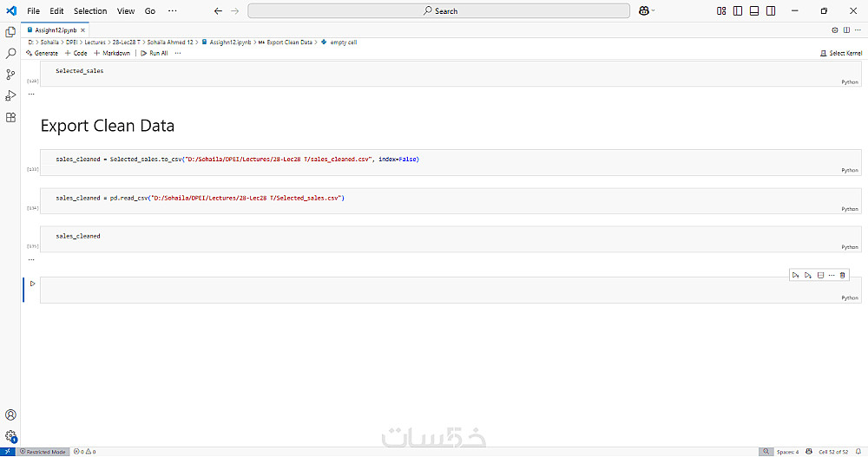Select Lectures breadcrumb segment
The height and width of the screenshot is (457, 868).
(x=95, y=42)
